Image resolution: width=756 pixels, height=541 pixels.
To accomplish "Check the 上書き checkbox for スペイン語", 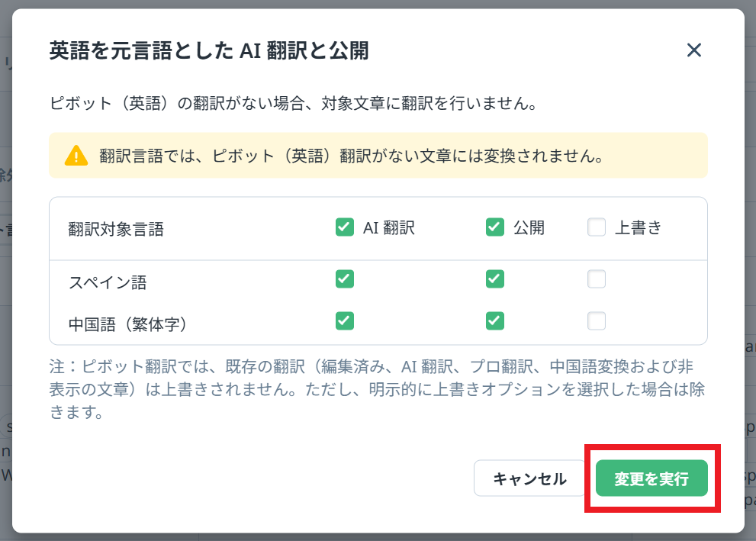I will [596, 279].
